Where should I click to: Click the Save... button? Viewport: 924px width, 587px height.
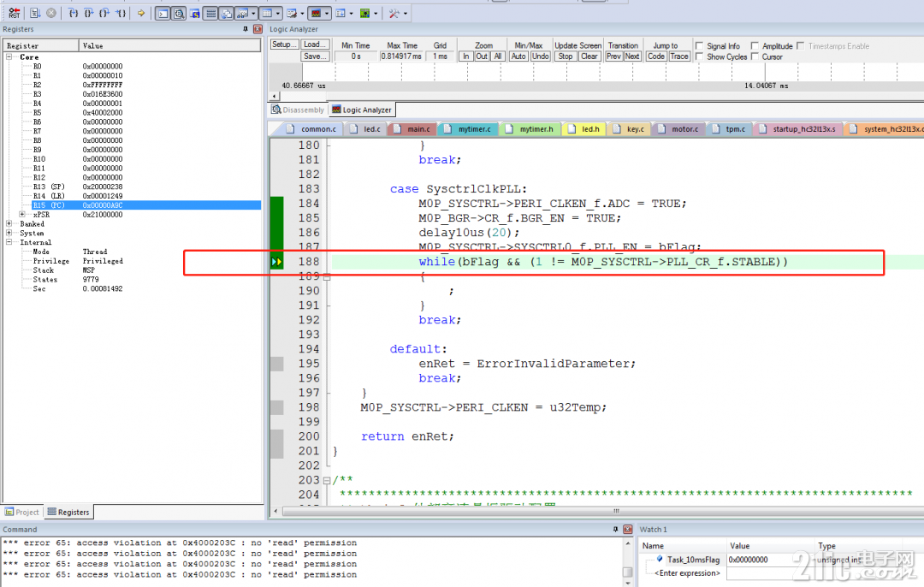(x=315, y=56)
